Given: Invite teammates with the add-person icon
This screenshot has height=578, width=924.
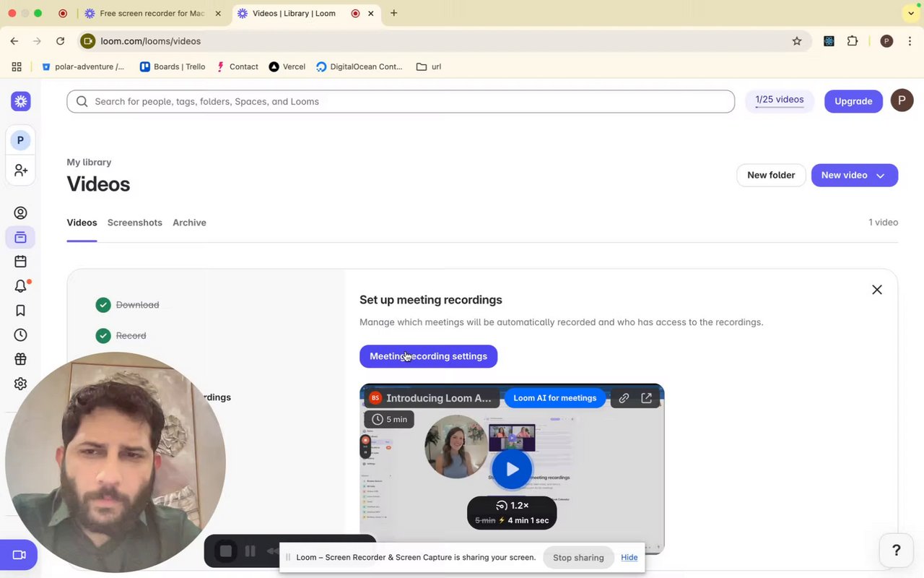Looking at the screenshot, I should pyautogui.click(x=20, y=170).
